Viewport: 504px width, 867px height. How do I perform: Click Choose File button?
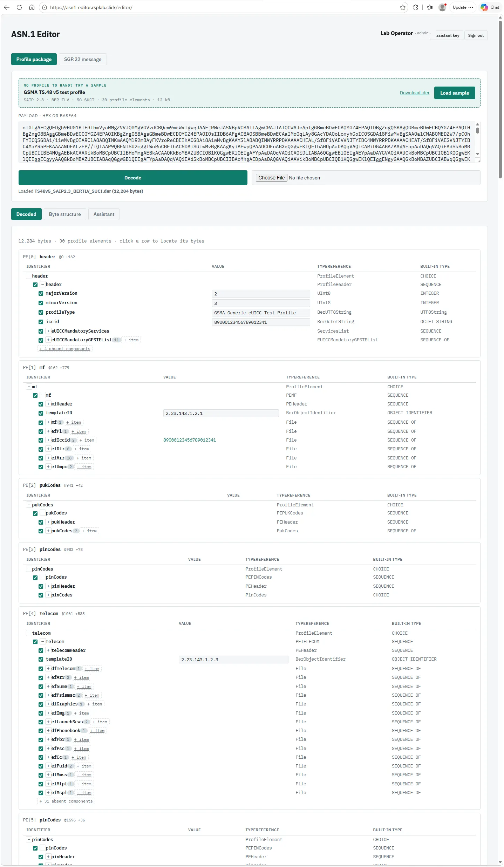[x=272, y=178]
